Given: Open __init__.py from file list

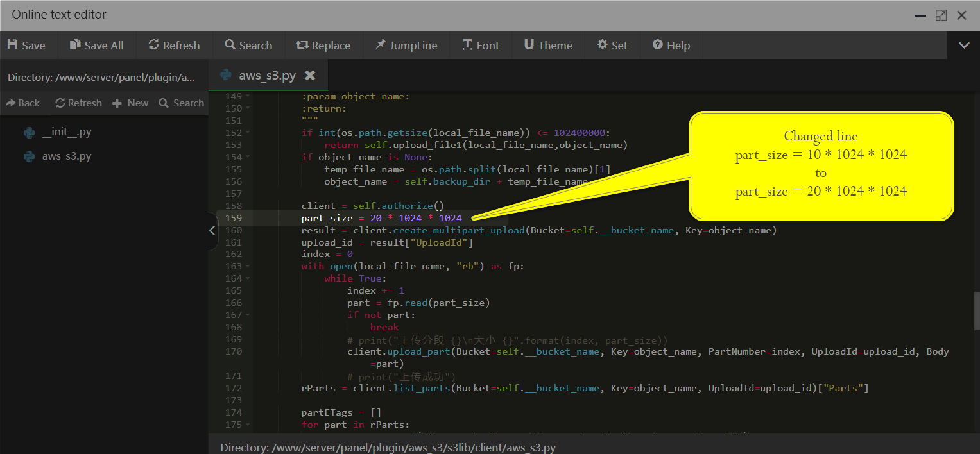Looking at the screenshot, I should (66, 132).
